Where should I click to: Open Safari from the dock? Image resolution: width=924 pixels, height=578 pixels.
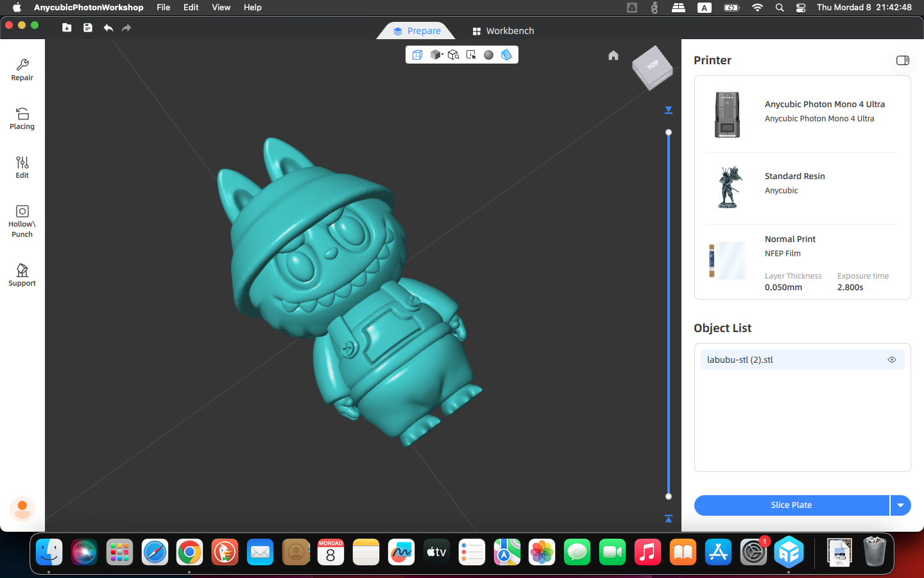click(155, 552)
